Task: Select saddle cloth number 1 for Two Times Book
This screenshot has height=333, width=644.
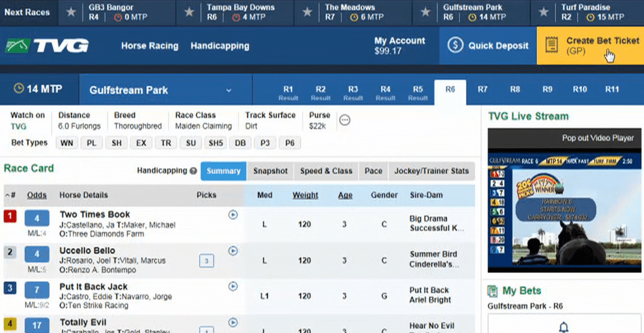Action: point(10,216)
